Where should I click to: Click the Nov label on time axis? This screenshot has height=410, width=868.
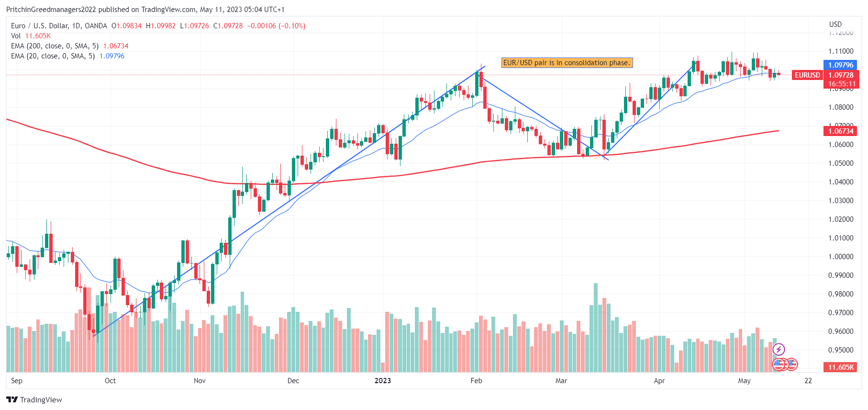200,381
